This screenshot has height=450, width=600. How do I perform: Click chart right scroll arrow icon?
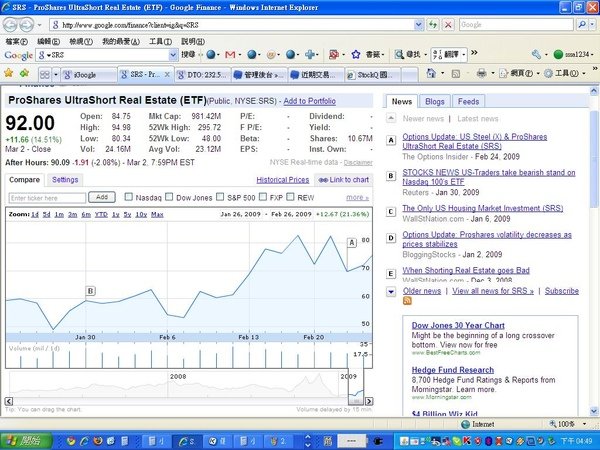[369, 401]
